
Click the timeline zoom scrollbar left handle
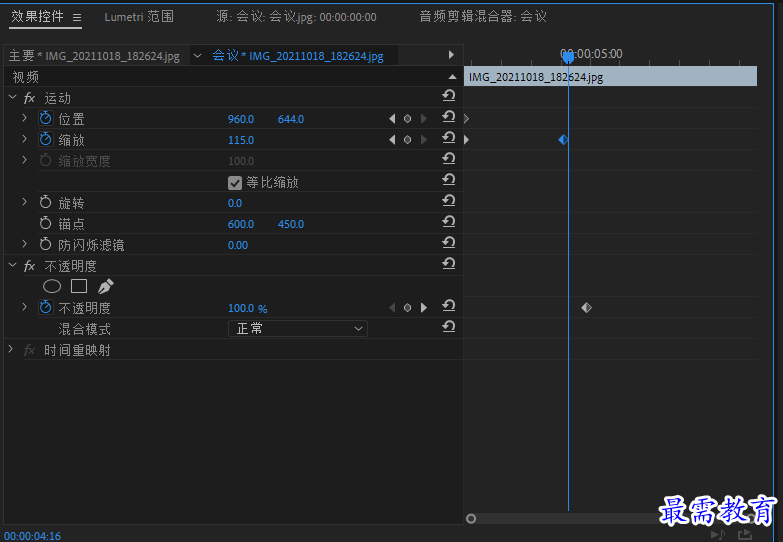(470, 519)
